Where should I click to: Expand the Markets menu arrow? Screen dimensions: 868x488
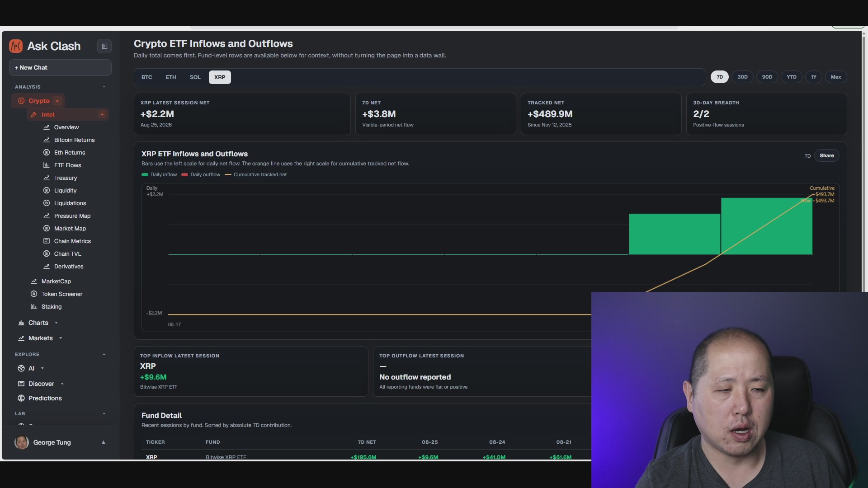pos(61,338)
